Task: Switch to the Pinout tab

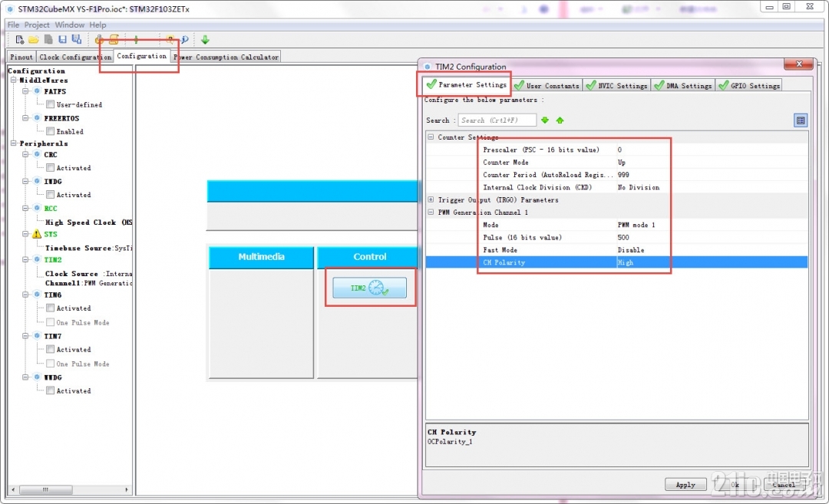Action: click(x=21, y=57)
